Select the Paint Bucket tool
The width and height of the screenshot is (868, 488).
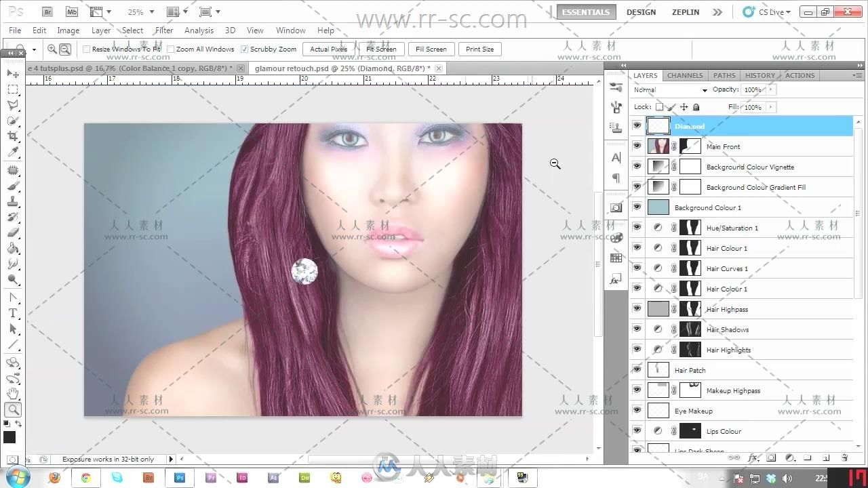13,249
